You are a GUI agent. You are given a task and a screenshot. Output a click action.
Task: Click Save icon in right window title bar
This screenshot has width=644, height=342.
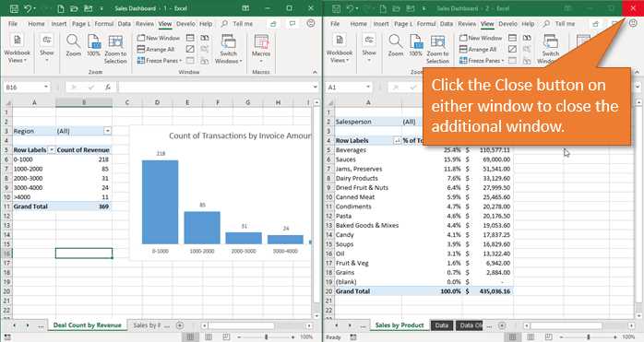point(337,8)
